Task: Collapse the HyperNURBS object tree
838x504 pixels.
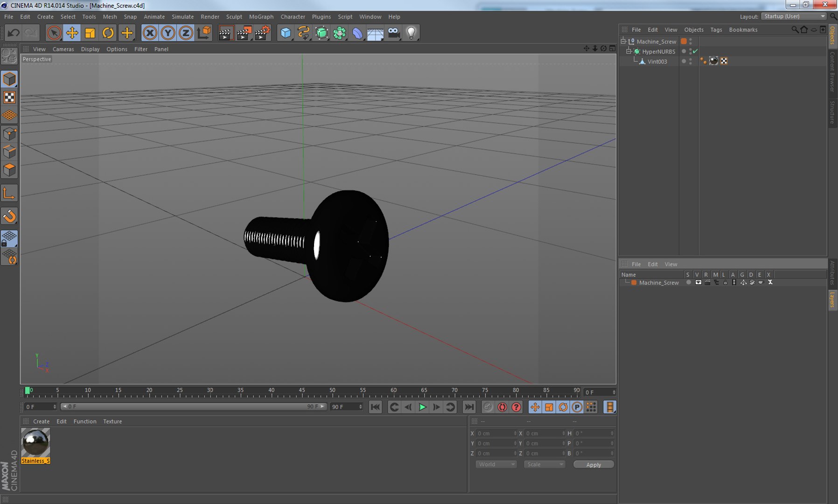Action: (x=628, y=51)
